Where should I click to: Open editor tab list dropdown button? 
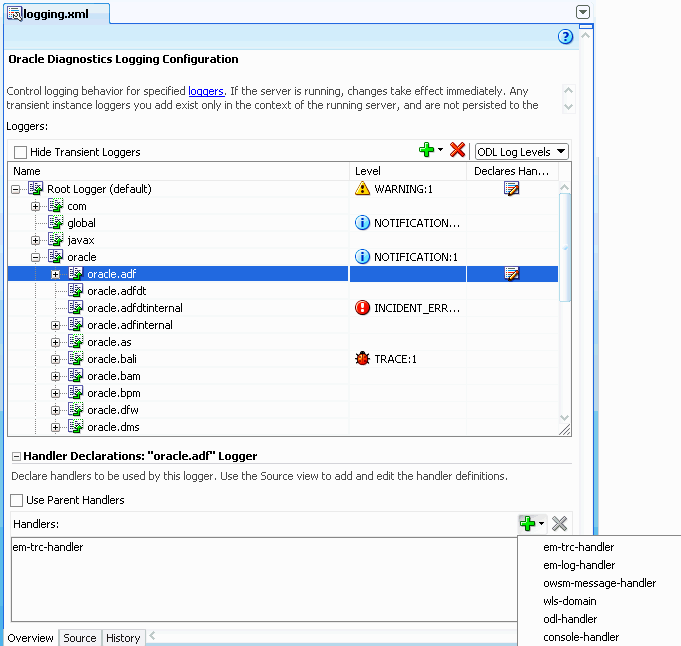(582, 12)
